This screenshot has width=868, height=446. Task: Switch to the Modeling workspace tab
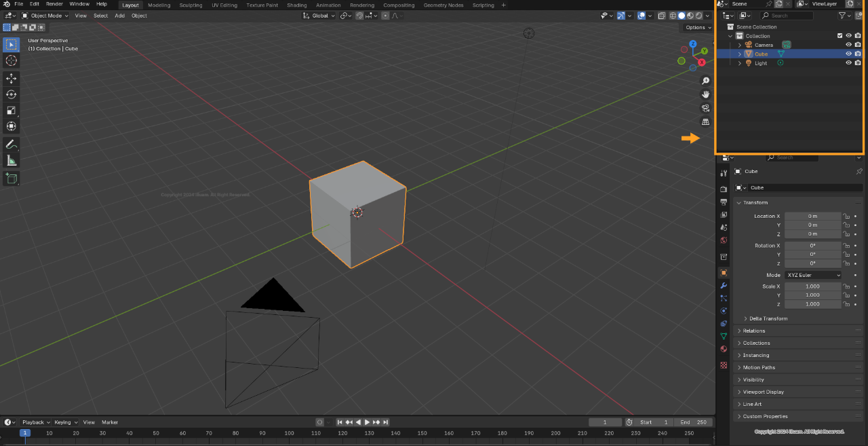coord(159,5)
